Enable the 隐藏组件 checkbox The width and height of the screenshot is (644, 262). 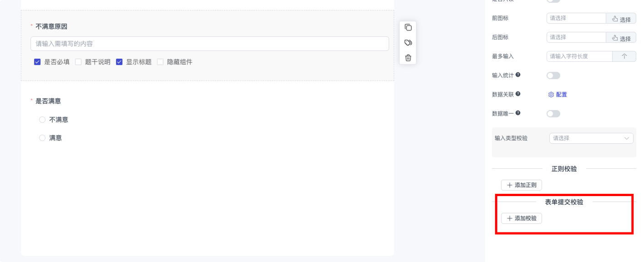point(160,62)
